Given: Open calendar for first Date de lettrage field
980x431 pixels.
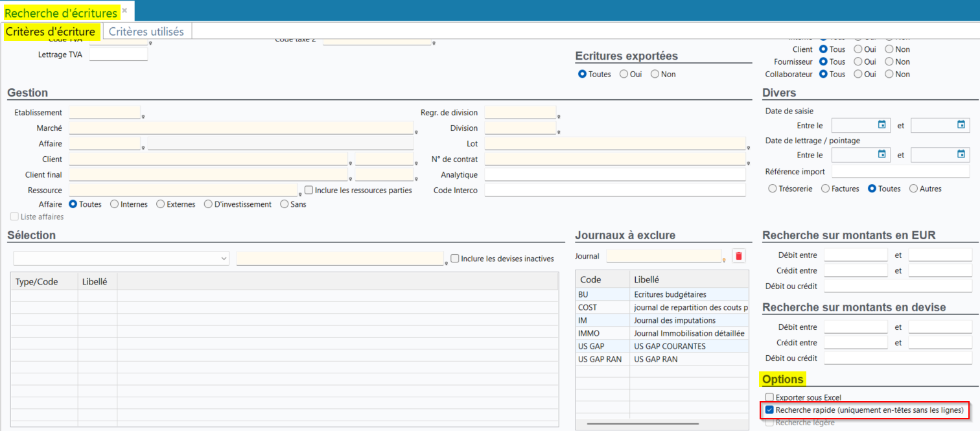Looking at the screenshot, I should coord(881,154).
